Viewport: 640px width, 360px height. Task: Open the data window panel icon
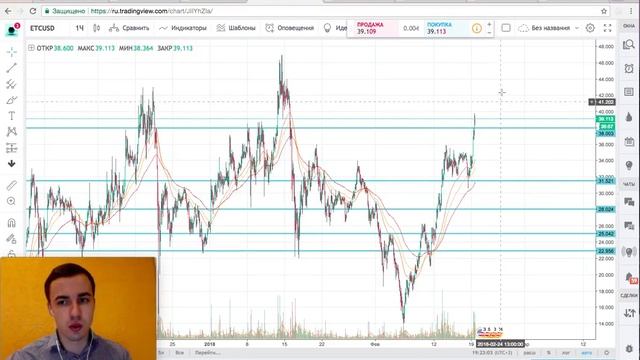629,92
